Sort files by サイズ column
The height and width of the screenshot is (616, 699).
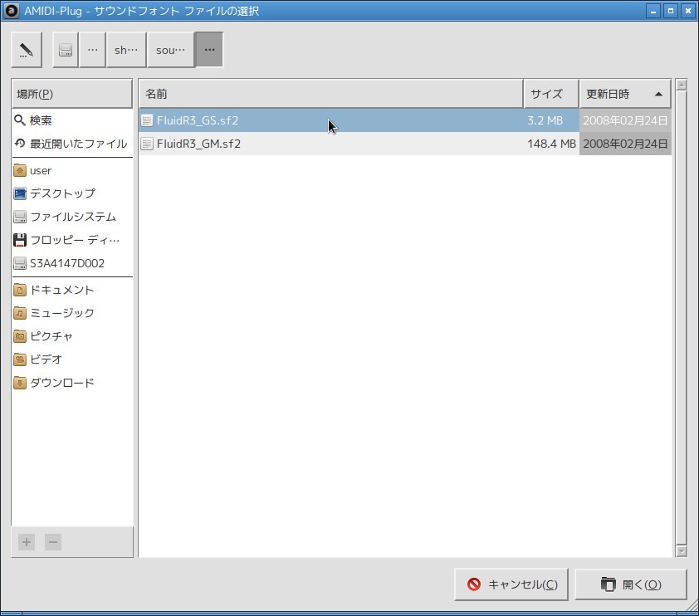551,94
